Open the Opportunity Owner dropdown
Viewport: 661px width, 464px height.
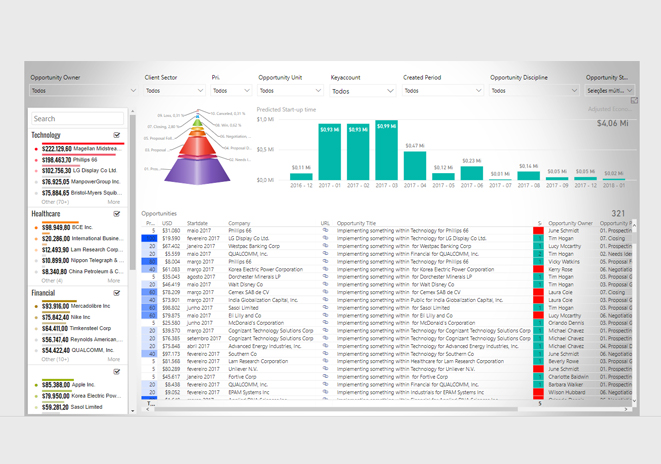(83, 90)
